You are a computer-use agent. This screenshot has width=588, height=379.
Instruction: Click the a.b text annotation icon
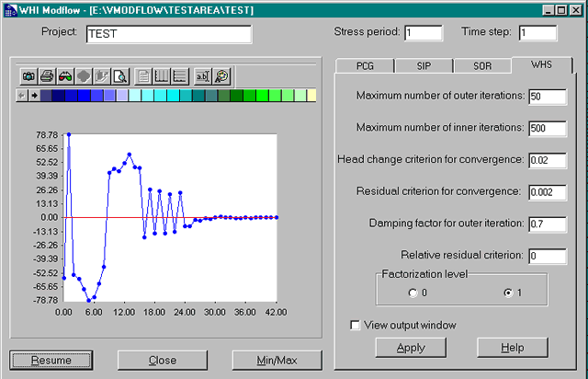(203, 76)
